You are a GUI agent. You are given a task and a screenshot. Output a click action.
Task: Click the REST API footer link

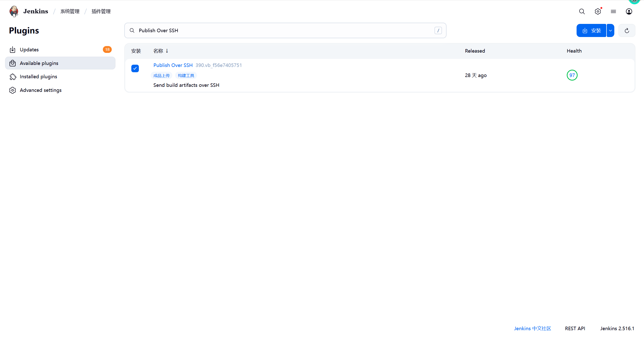point(575,328)
